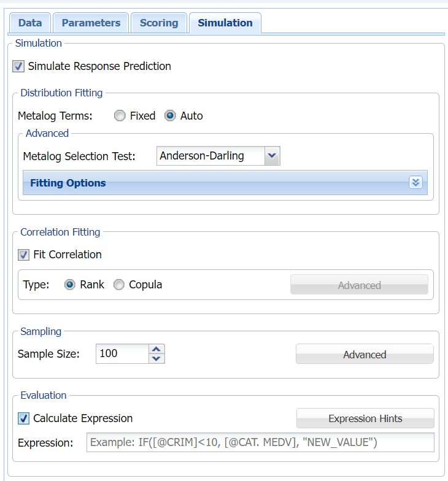
Task: Go to the Scoring tab
Action: point(158,23)
